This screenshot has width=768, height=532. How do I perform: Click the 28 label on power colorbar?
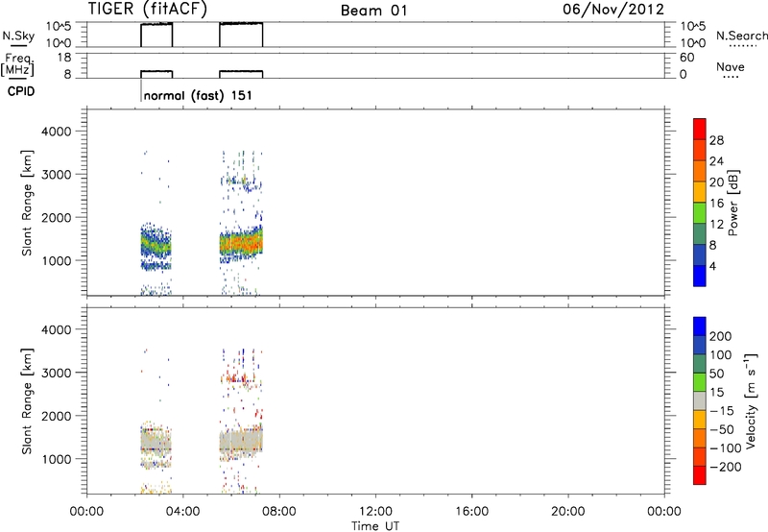(716, 140)
